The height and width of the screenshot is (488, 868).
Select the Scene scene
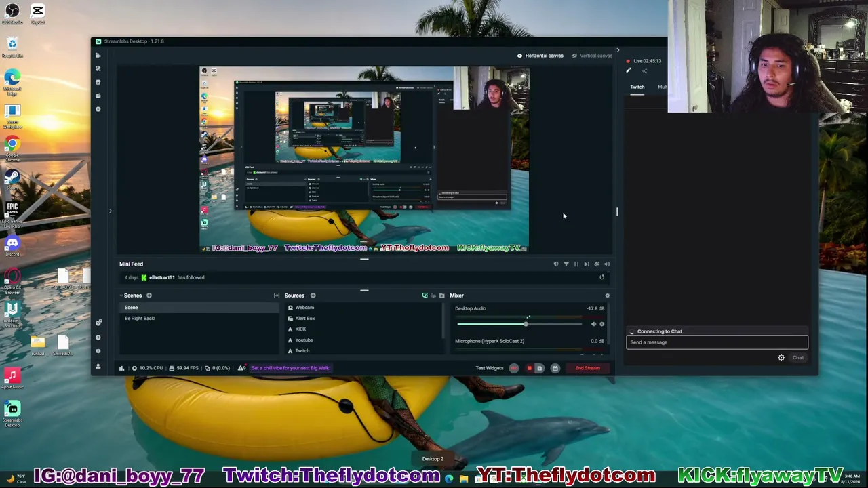click(x=199, y=308)
